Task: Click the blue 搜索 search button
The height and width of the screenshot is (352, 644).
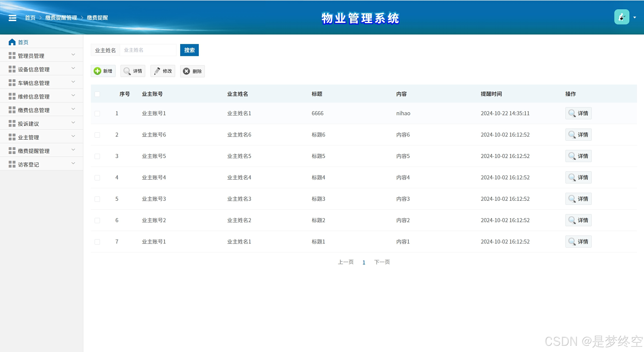Action: [x=189, y=50]
